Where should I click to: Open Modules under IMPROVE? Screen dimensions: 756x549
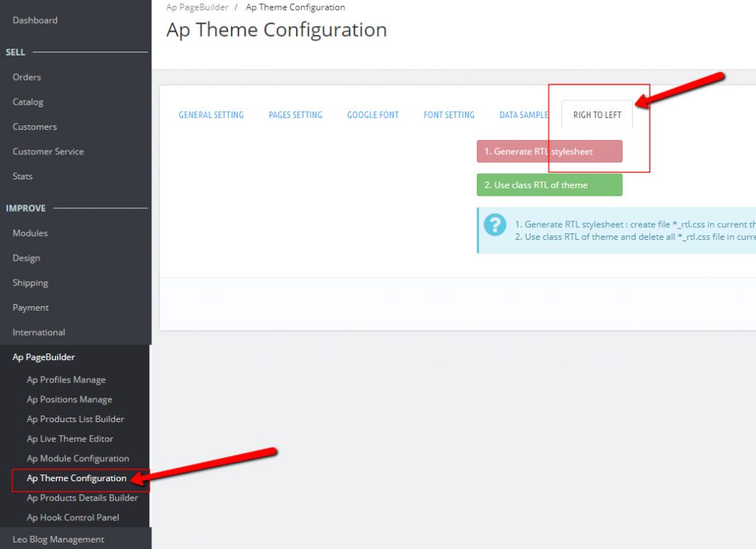(30, 232)
